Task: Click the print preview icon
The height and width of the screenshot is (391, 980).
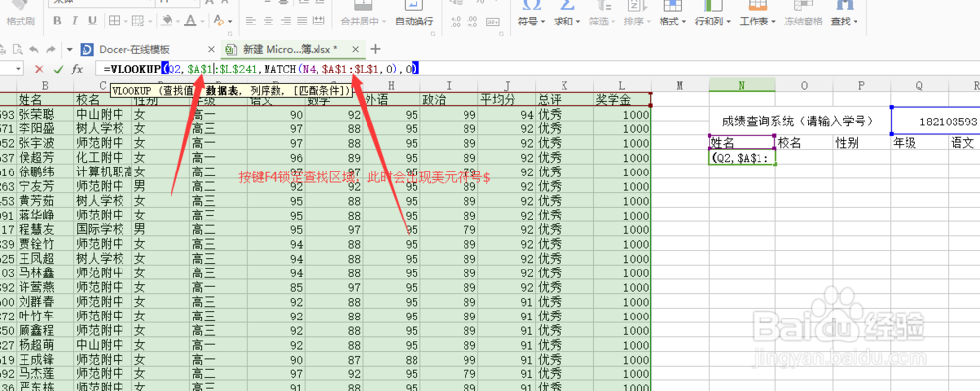Action: click(17, 49)
